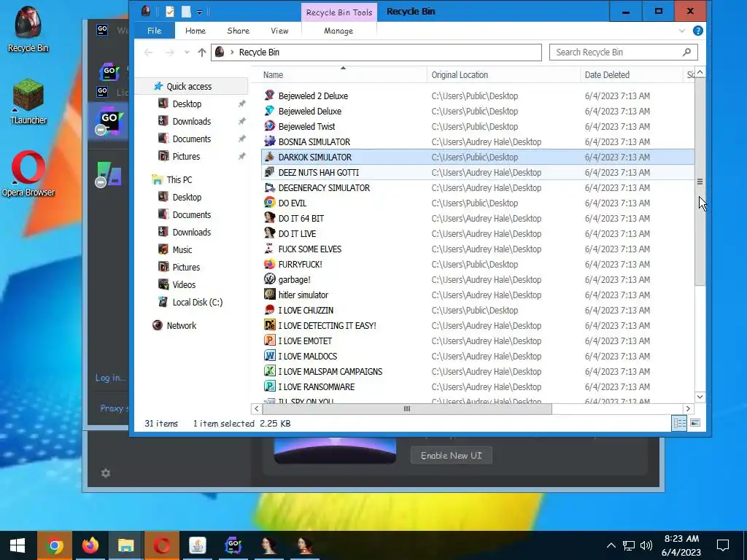747x560 pixels.
Task: Open Firefox from the taskbar
Action: (90, 545)
